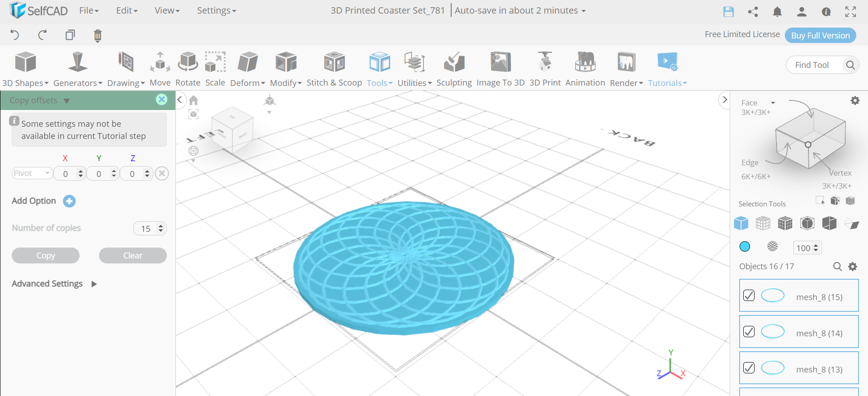Click mesh_8 (14) color oval swatch
The height and width of the screenshot is (396, 868).
[x=773, y=332]
